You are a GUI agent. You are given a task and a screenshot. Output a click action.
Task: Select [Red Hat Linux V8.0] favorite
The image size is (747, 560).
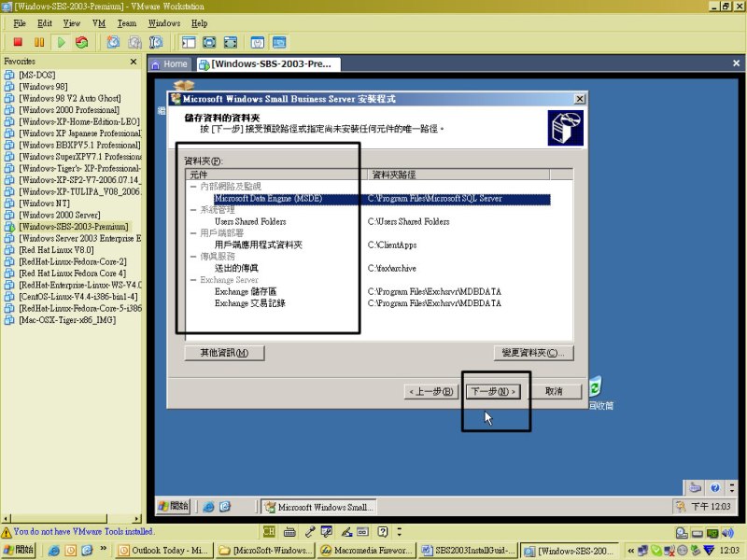pos(56,250)
